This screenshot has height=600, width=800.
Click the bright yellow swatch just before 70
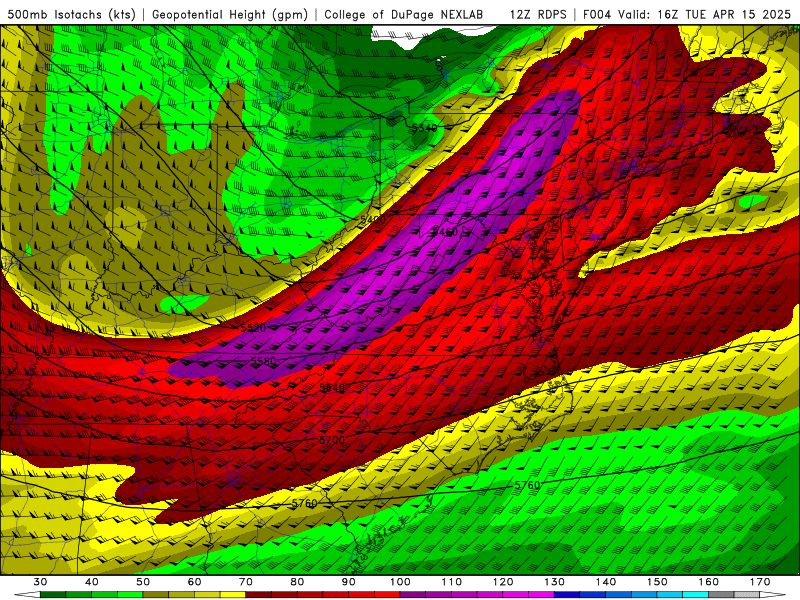(x=233, y=595)
